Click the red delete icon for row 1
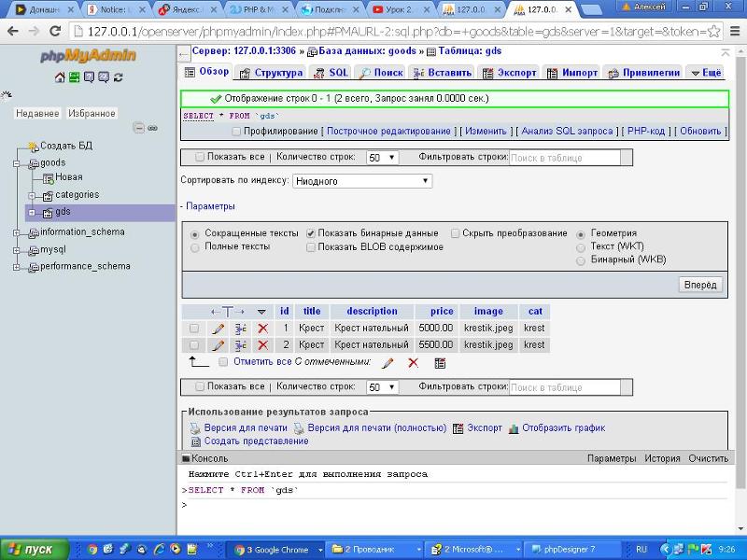 262,329
